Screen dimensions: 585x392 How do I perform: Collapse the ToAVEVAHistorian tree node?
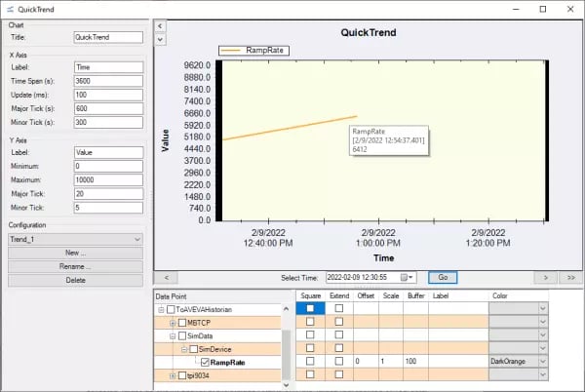(161, 309)
